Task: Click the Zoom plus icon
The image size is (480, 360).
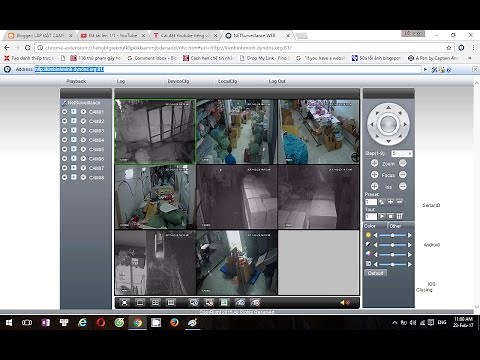Action: click(374, 163)
